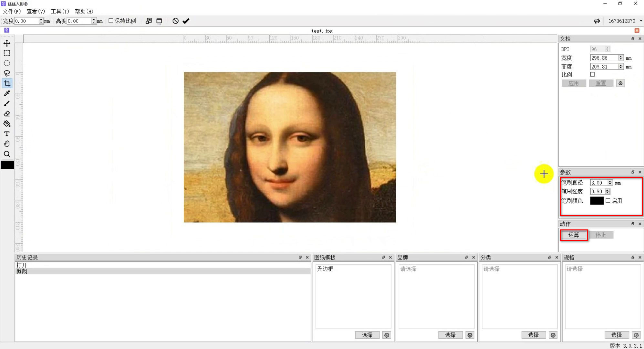
Task: Select the Eraser tool
Action: (6, 113)
